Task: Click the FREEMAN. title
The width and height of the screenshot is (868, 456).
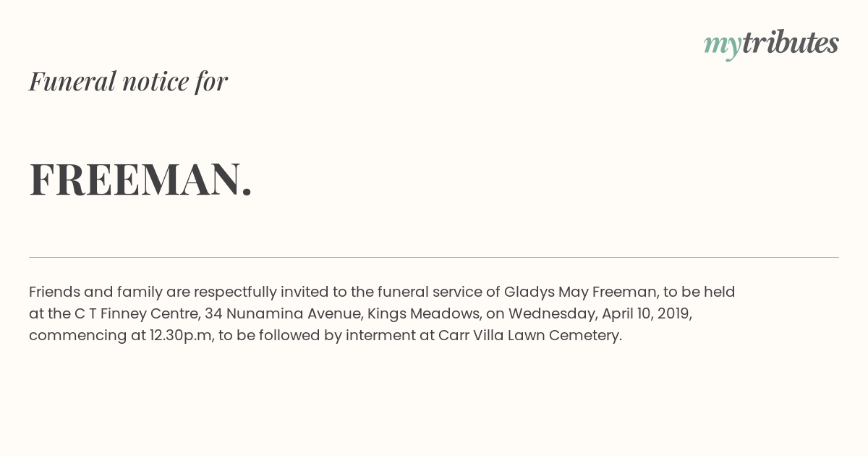Action: pos(141,179)
